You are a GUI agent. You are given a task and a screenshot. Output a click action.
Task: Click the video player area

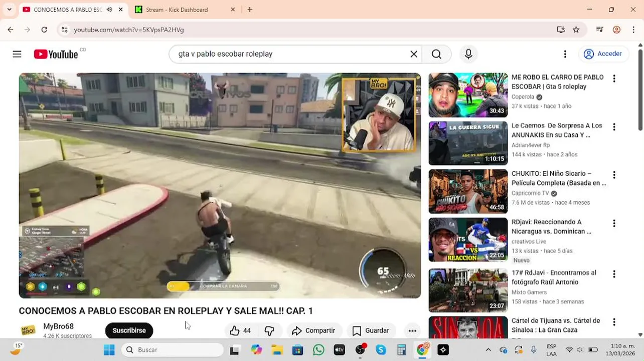click(x=220, y=186)
